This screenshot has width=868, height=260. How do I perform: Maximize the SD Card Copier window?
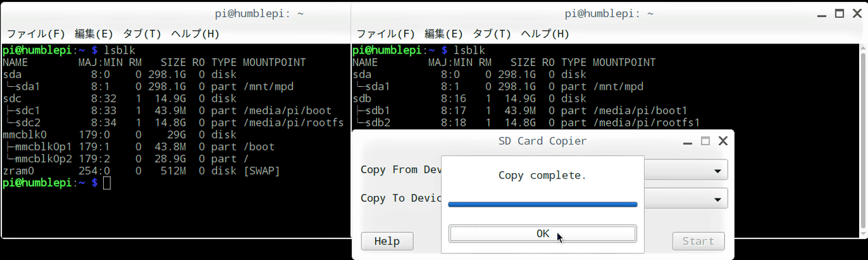tap(705, 141)
